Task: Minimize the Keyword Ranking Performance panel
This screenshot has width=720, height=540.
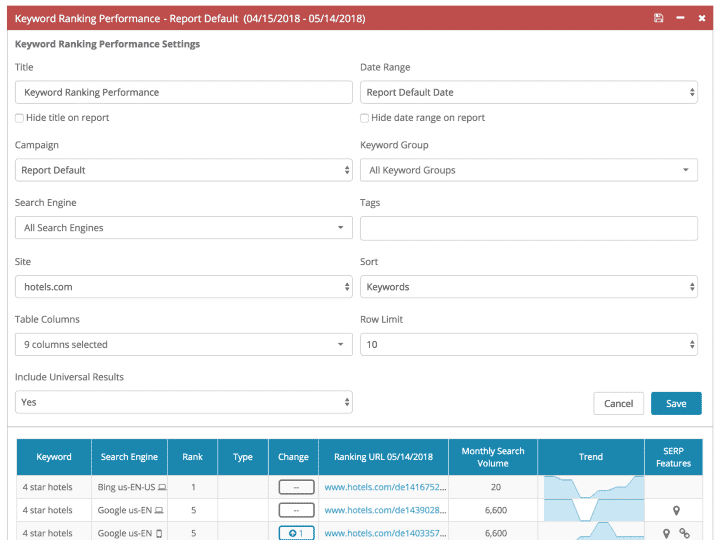Action: click(680, 18)
